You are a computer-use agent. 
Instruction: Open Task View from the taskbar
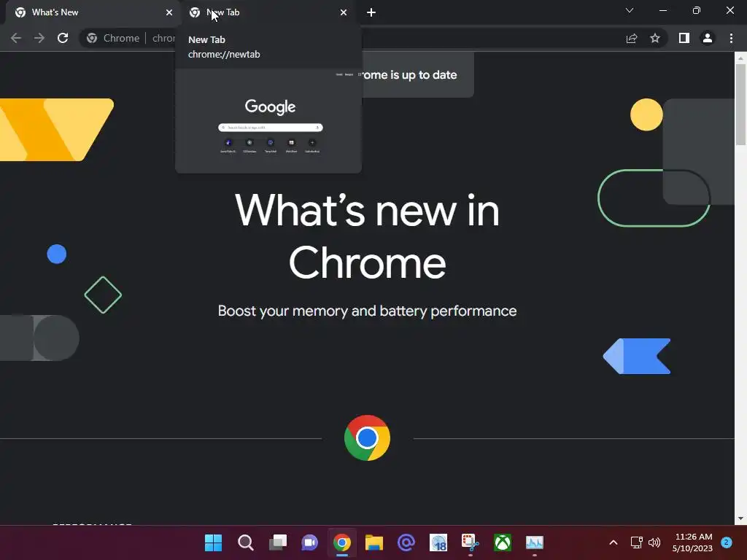click(278, 542)
